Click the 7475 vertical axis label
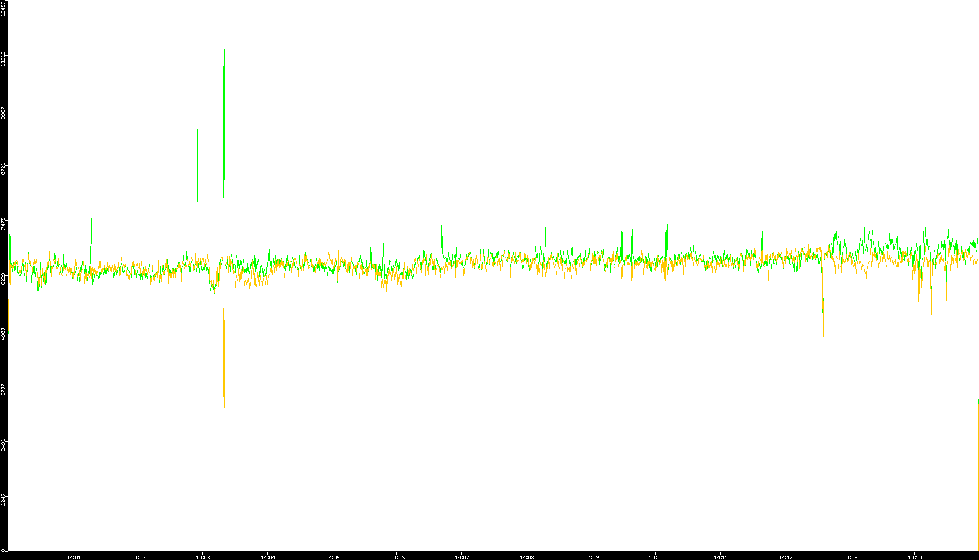 [x=3, y=223]
